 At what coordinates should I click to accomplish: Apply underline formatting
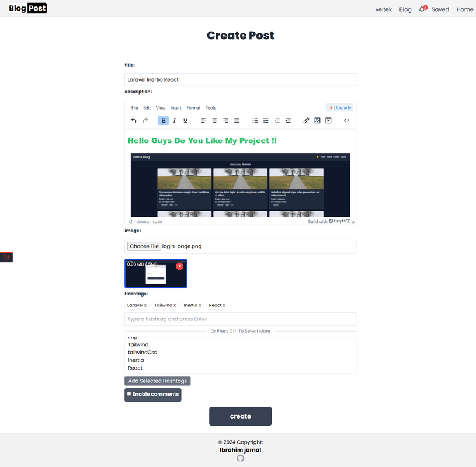[185, 120]
